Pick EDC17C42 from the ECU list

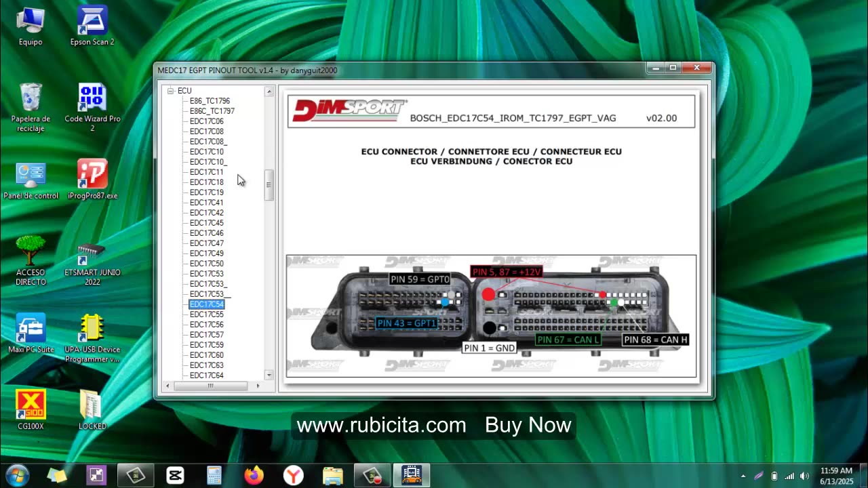pyautogui.click(x=206, y=213)
